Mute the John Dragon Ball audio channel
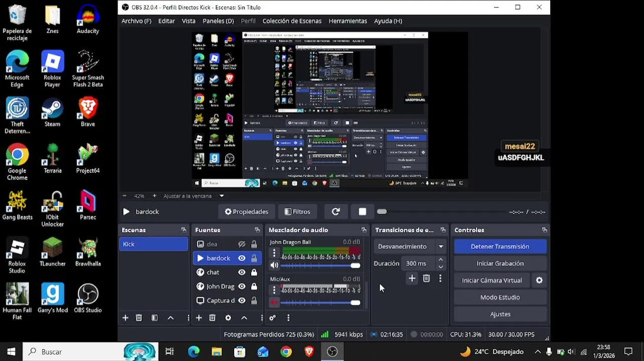The height and width of the screenshot is (361, 644). click(x=274, y=265)
